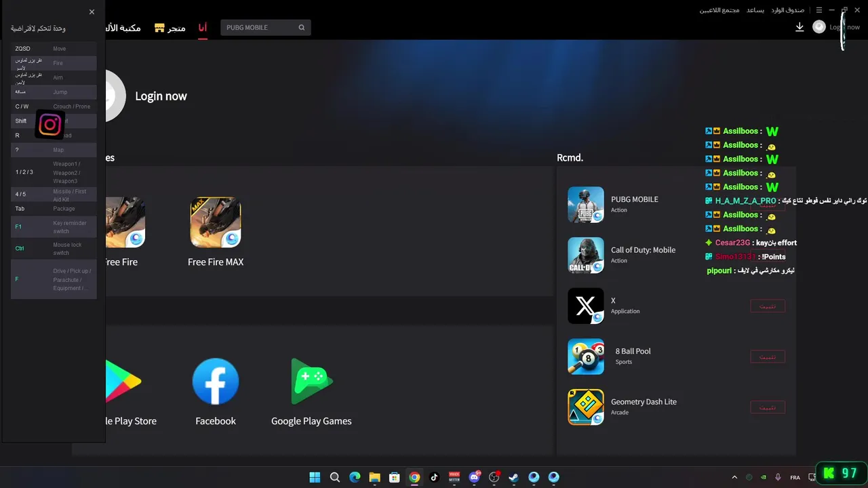Viewport: 868px width, 488px height.
Task: Click the top-right profile avatar
Action: click(819, 27)
